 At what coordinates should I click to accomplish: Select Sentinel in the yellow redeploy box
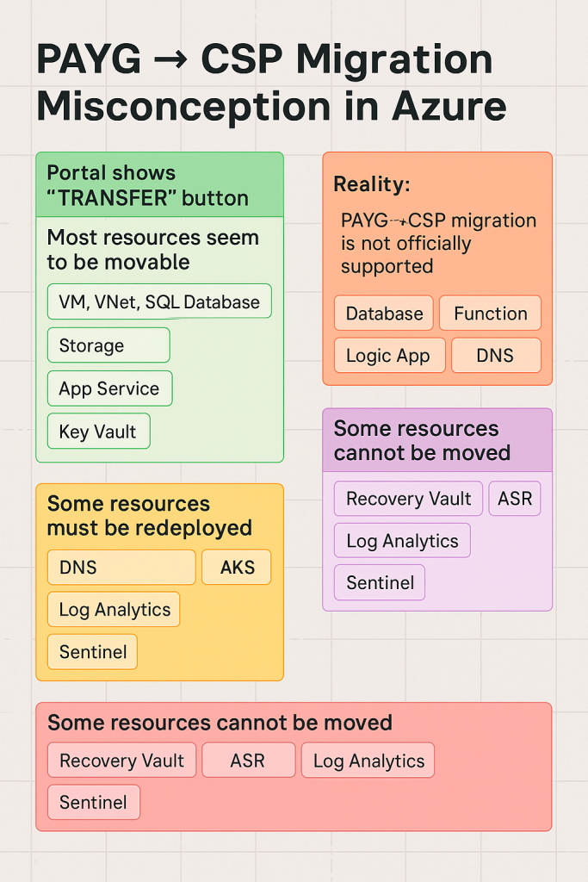point(92,652)
